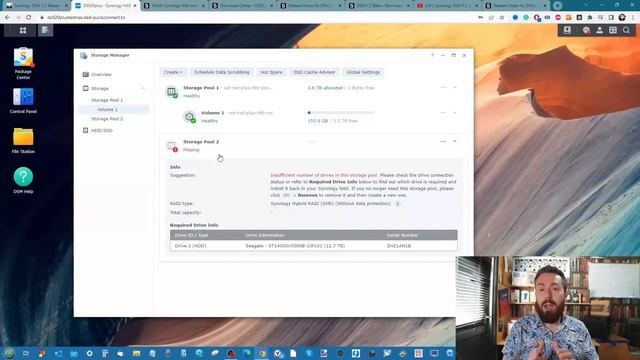Bookmark this page with star icon
This screenshot has width=640, height=360.
(502, 18)
